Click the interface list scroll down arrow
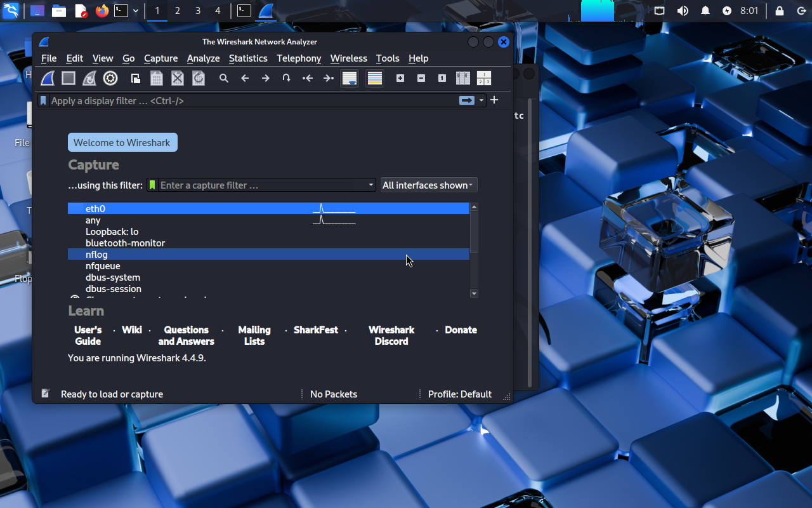This screenshot has height=508, width=812. tap(474, 293)
